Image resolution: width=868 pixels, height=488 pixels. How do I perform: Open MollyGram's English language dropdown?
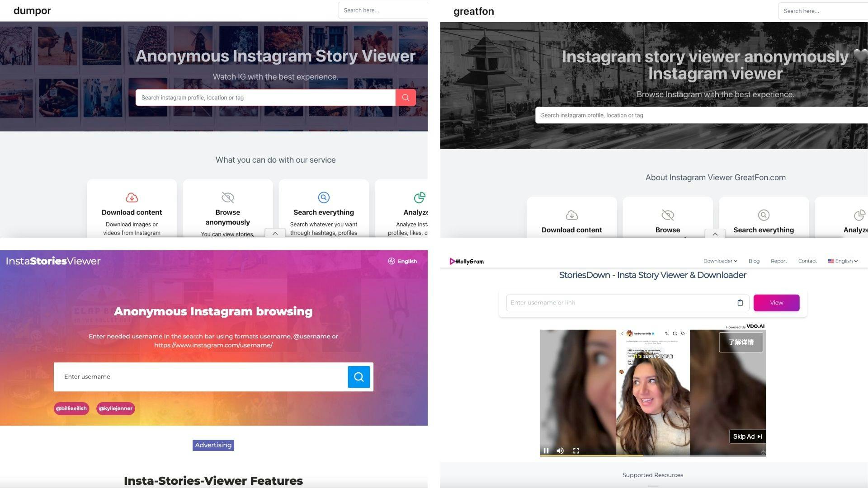point(843,261)
